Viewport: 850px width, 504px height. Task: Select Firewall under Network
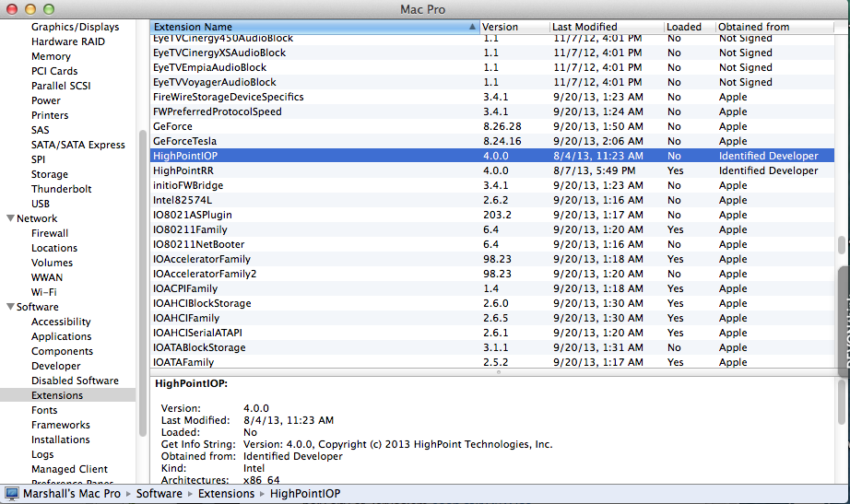(50, 233)
